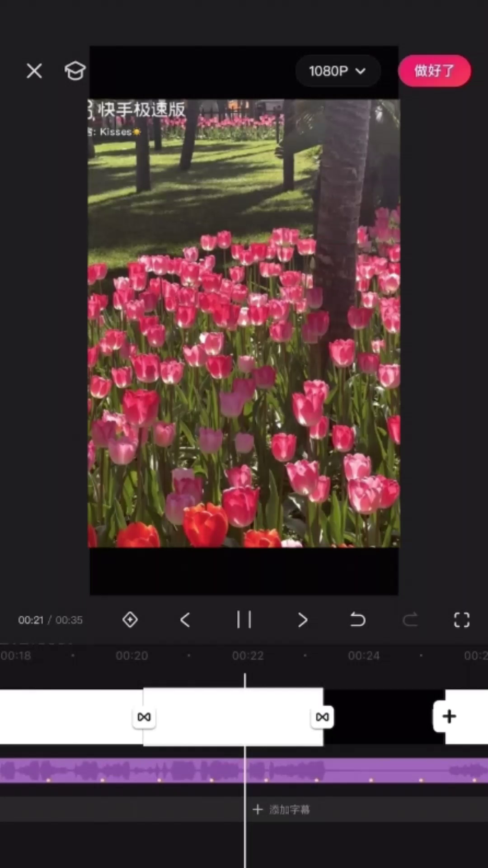Redo the last undone edit
This screenshot has height=868, width=488.
410,619
